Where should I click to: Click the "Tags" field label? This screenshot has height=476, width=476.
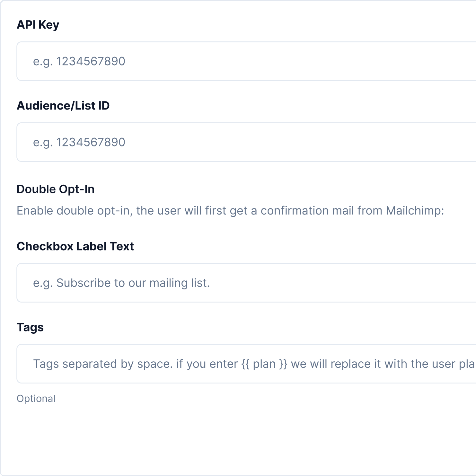tap(30, 327)
